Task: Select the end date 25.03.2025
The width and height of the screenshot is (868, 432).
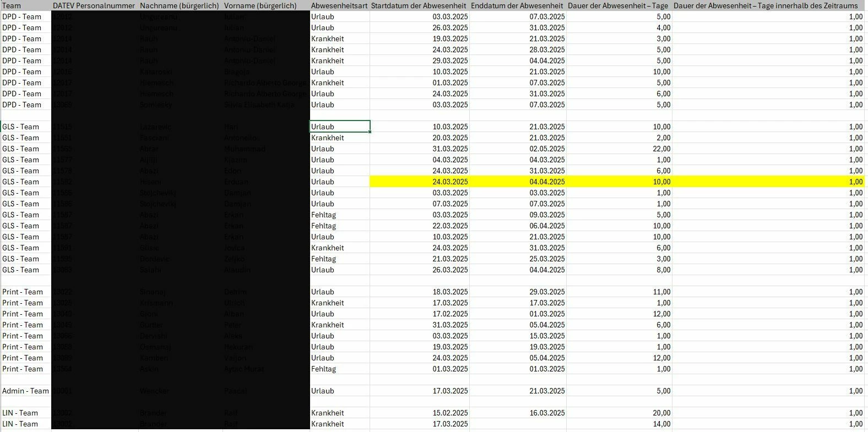Action: tap(547, 259)
